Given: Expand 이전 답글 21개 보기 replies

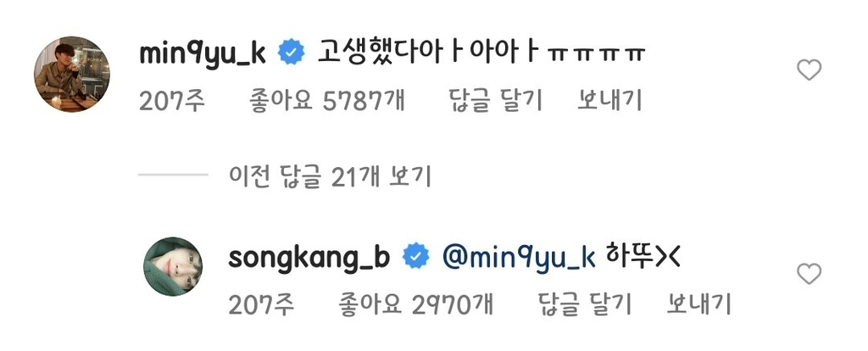Looking at the screenshot, I should click(x=330, y=176).
